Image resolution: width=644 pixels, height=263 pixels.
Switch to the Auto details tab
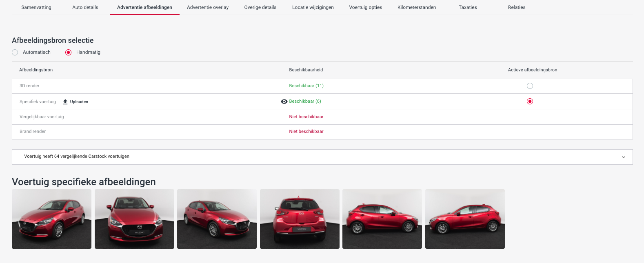tap(85, 7)
